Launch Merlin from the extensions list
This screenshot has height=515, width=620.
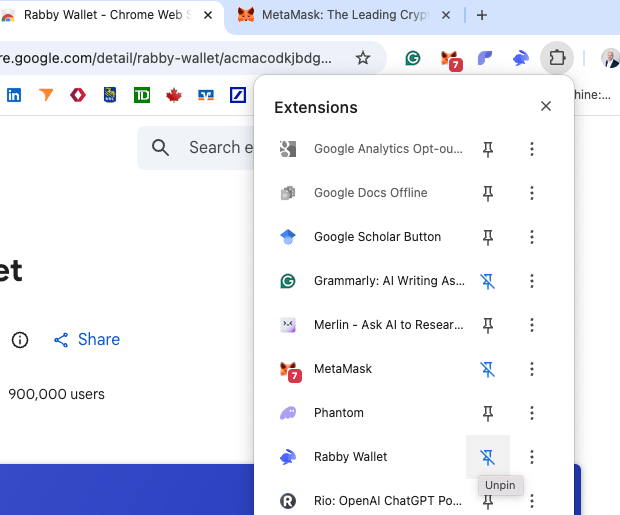(370, 325)
